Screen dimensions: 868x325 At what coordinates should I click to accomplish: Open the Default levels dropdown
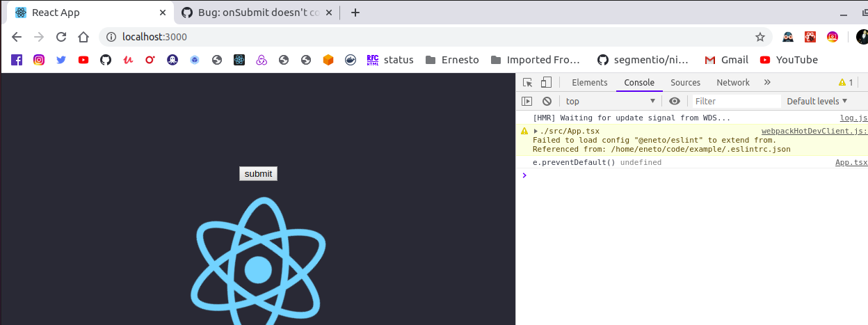point(817,101)
